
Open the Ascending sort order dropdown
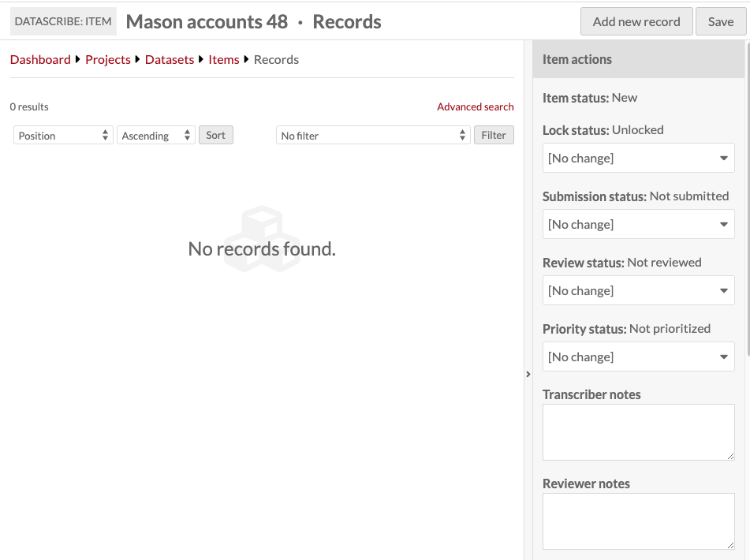(156, 136)
